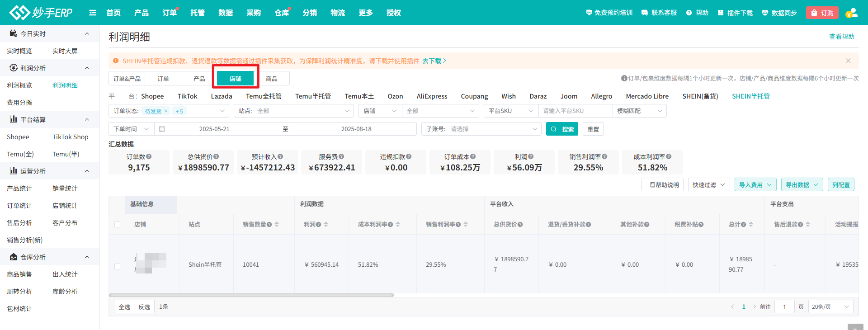Screen dimensions: 868x330
Task: Switch to the 商品 tab
Action: (272, 79)
